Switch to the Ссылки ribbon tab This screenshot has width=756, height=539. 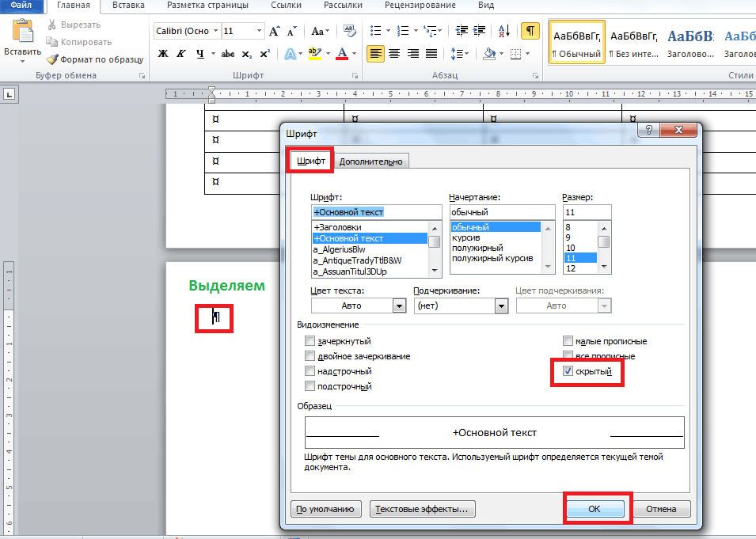[x=286, y=6]
